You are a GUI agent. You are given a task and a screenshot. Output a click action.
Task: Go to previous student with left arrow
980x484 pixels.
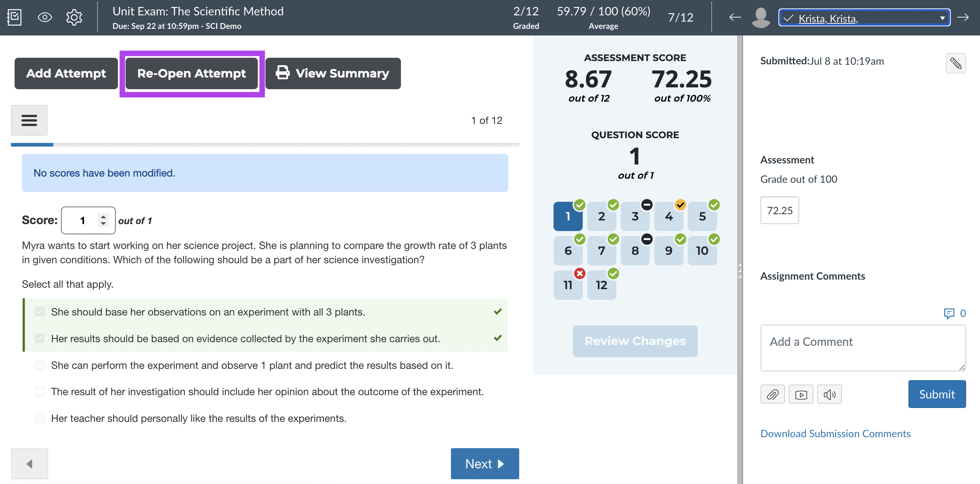[735, 18]
